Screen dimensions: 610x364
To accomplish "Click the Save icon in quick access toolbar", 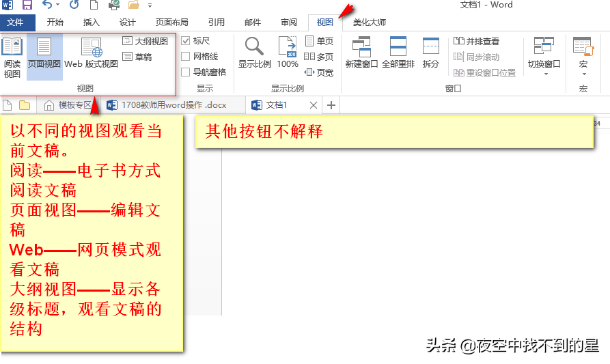I will pyautogui.click(x=27, y=5).
